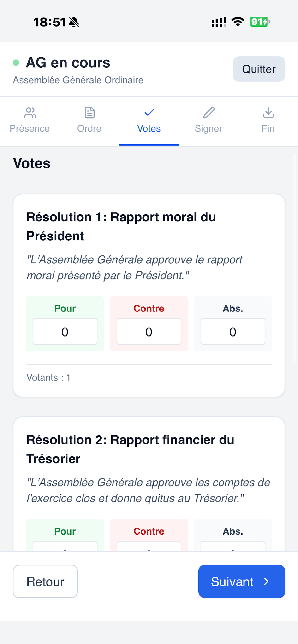
Task: Click the Quitter button
Action: [259, 69]
